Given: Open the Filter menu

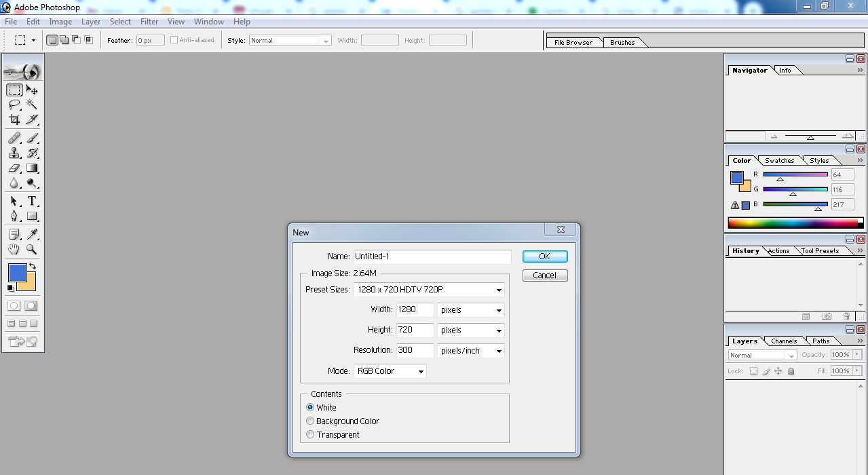Looking at the screenshot, I should tap(149, 22).
